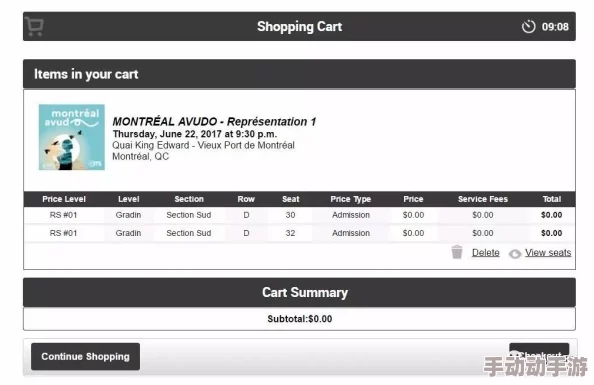This screenshot has width=594, height=385.
Task: Click the 09:08 remaining time display
Action: (x=555, y=27)
